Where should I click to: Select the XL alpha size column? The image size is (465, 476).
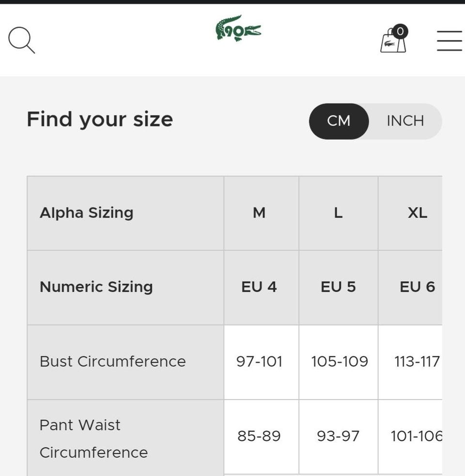[410, 213]
